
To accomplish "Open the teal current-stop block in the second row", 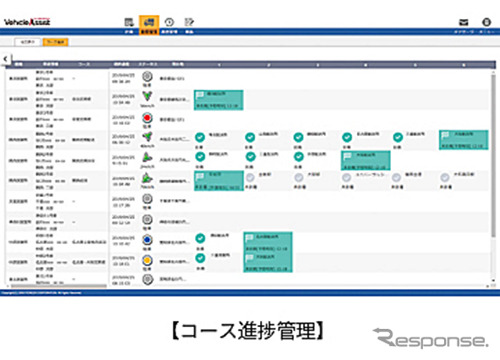I will click(x=219, y=100).
